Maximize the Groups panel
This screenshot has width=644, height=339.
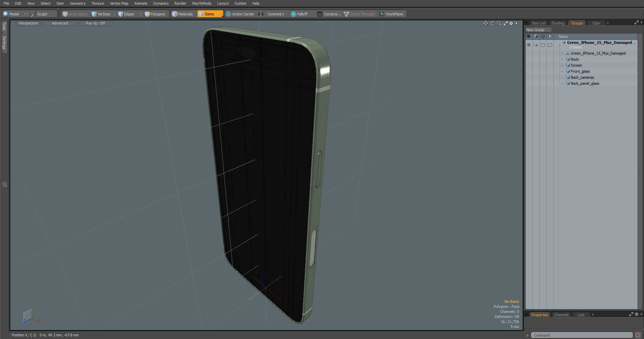[x=636, y=22]
